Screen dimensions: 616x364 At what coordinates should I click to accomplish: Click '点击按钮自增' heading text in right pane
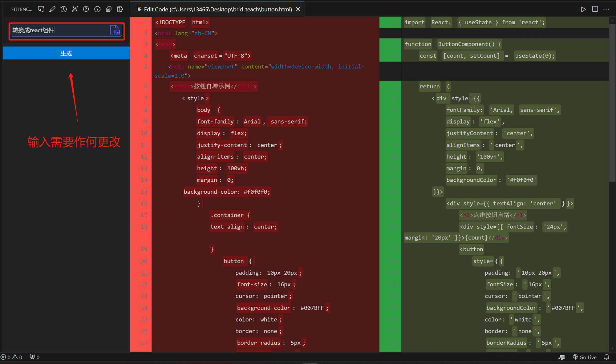click(x=491, y=215)
